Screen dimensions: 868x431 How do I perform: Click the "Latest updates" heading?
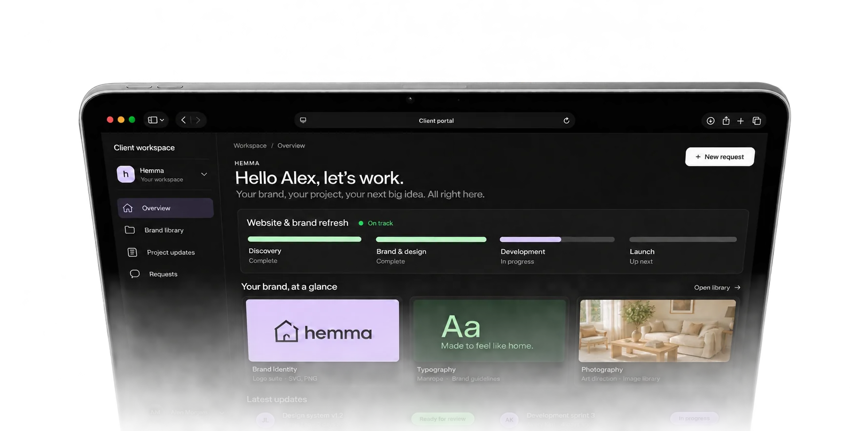(x=277, y=399)
